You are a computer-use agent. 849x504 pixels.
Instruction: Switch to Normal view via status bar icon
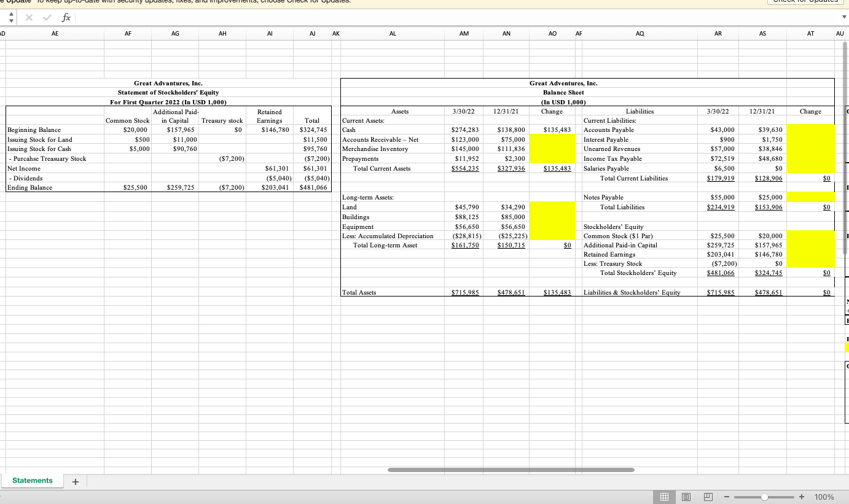point(664,497)
